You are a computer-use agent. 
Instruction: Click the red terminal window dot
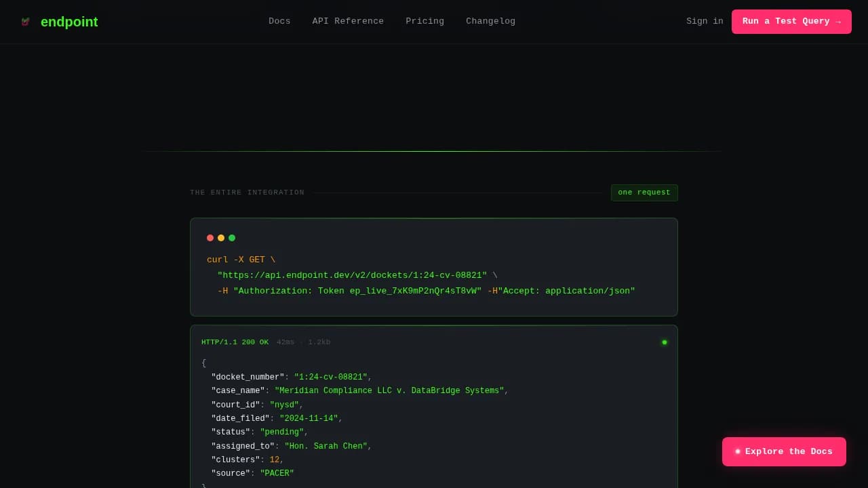tap(210, 238)
